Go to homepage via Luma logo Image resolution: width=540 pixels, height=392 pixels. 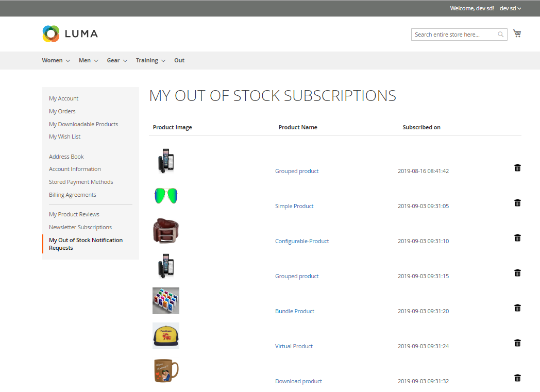(x=70, y=34)
